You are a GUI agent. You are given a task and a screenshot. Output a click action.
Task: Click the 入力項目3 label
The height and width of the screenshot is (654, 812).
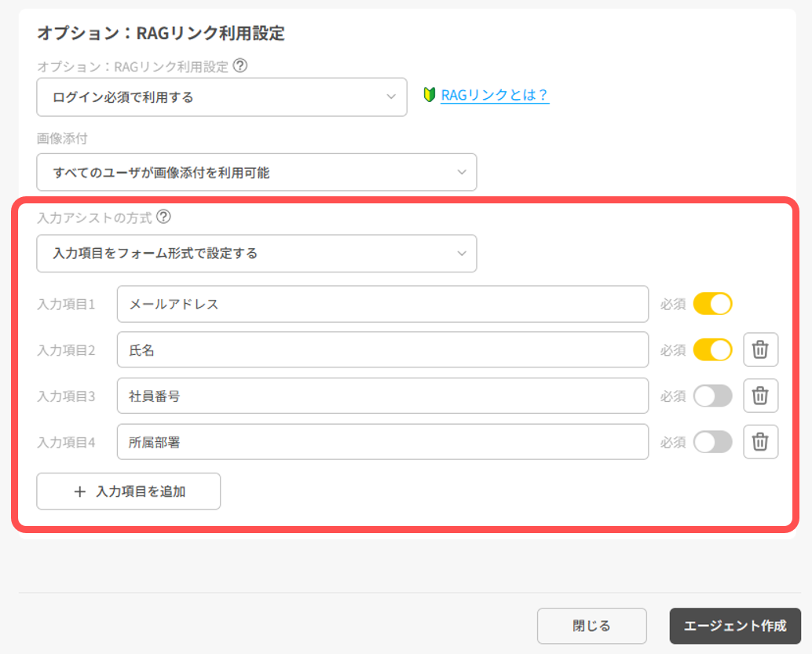(66, 396)
